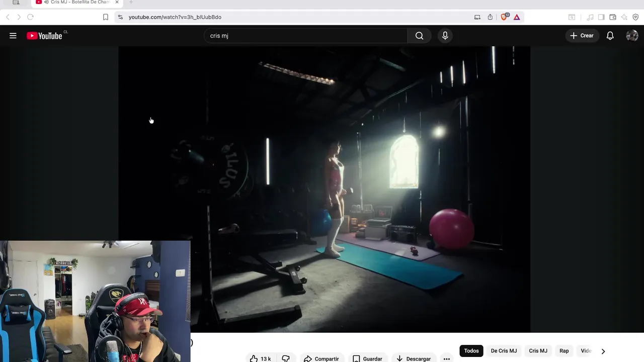Go to YouTube home via logo

tap(45, 36)
